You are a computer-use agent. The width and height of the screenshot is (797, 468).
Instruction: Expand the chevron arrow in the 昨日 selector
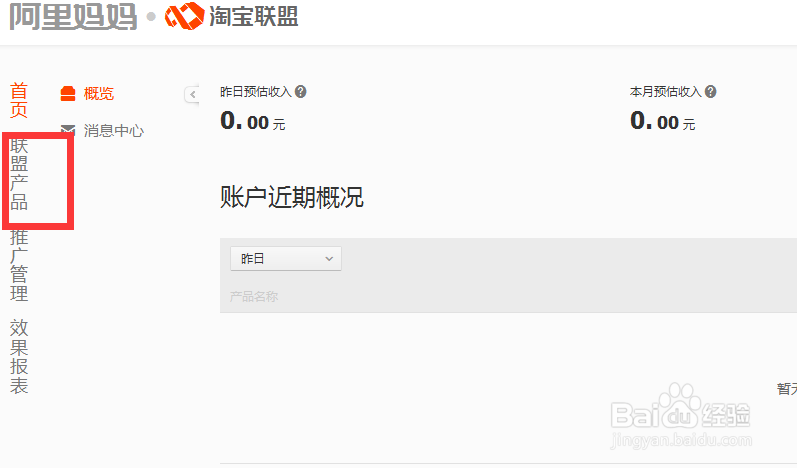329,259
